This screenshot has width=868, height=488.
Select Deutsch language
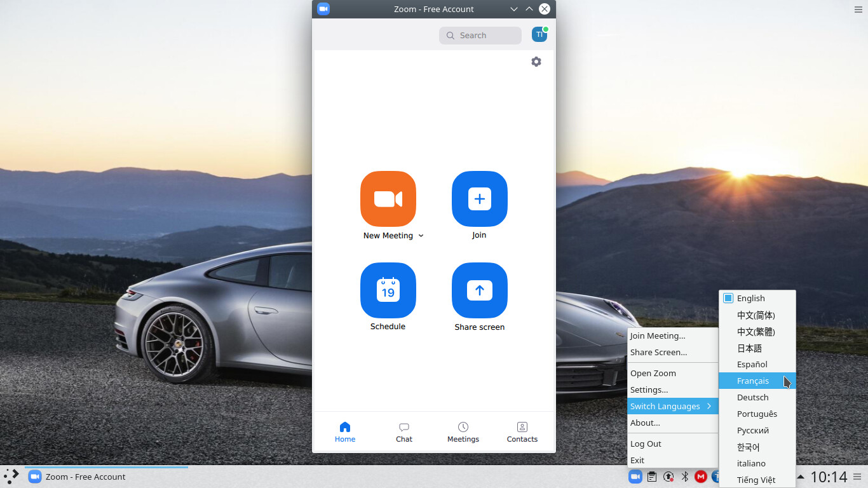point(757,397)
